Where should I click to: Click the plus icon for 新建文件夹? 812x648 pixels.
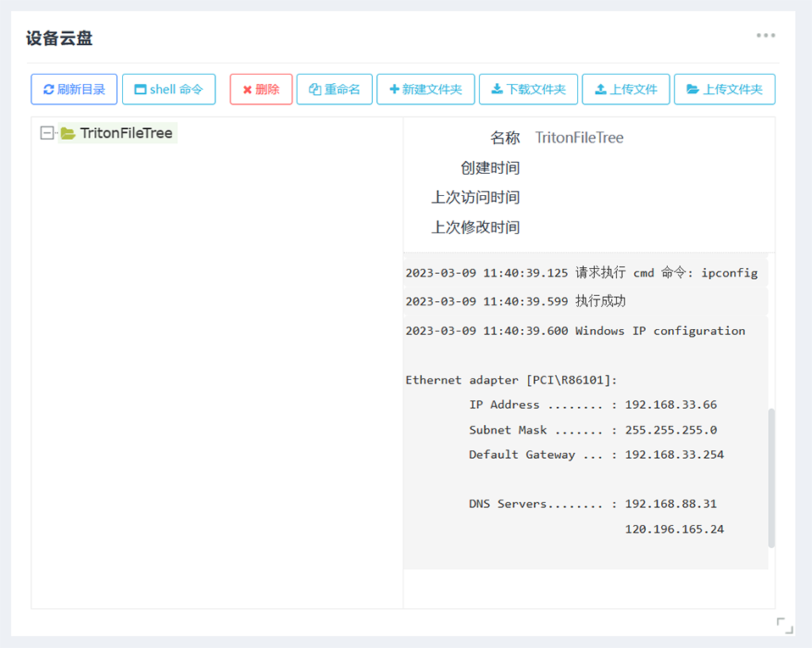point(394,90)
